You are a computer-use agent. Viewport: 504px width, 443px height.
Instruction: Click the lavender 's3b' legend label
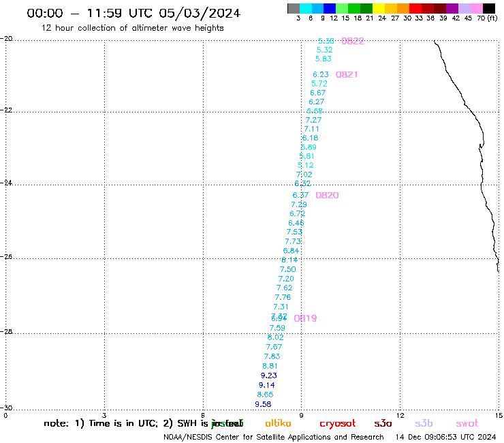pos(424,423)
